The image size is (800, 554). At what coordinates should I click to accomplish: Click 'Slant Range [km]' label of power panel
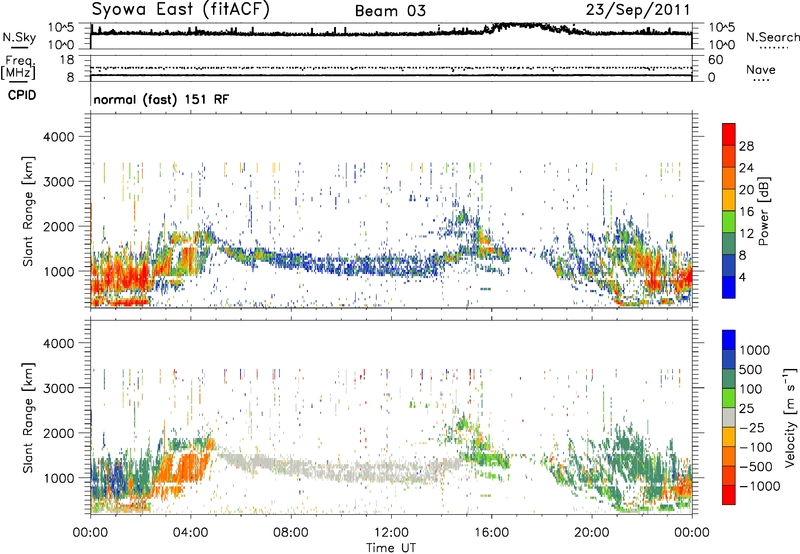point(28,211)
